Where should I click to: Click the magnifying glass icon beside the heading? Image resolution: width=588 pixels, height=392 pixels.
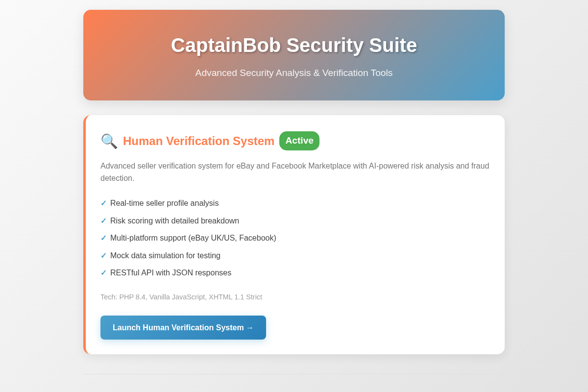[x=109, y=141]
